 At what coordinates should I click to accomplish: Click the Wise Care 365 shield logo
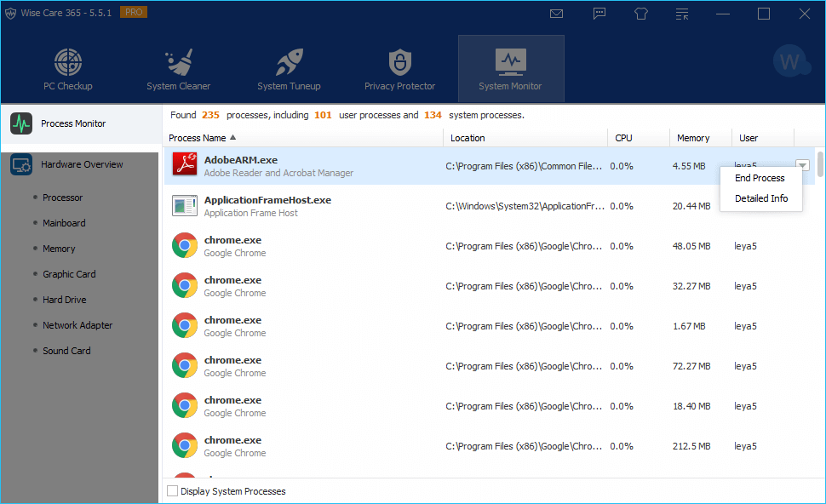pos(10,13)
